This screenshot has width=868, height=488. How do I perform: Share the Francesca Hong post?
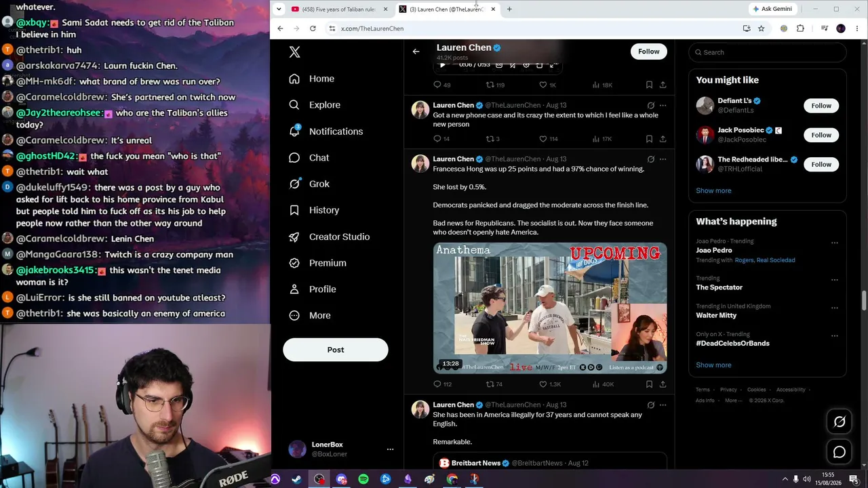(663, 384)
